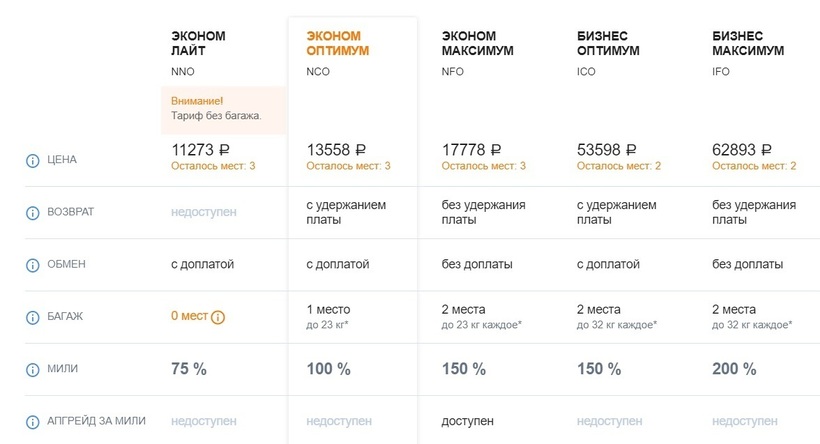Choose the Эконом Максимум fare header
Image resolution: width=820 pixels, height=444 pixels.
[475, 43]
